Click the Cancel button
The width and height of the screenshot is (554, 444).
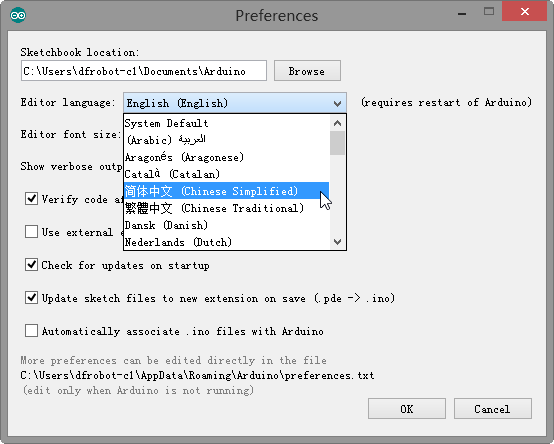[x=493, y=409]
